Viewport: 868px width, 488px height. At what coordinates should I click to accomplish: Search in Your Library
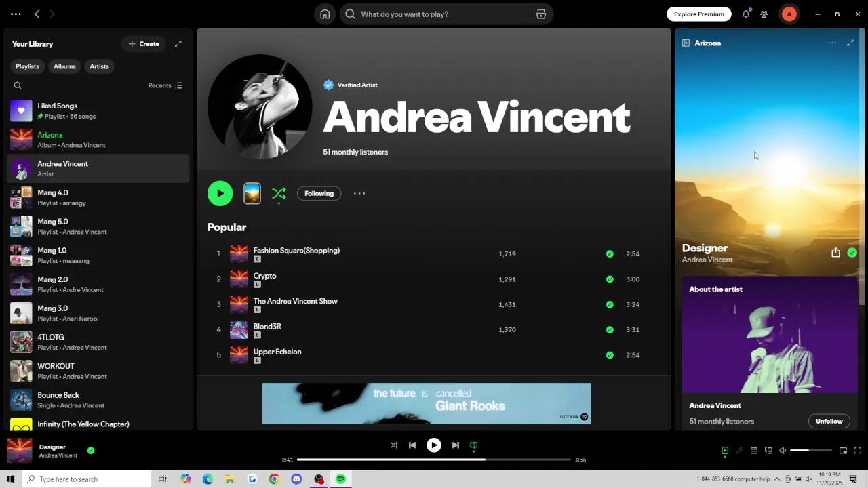pos(18,85)
